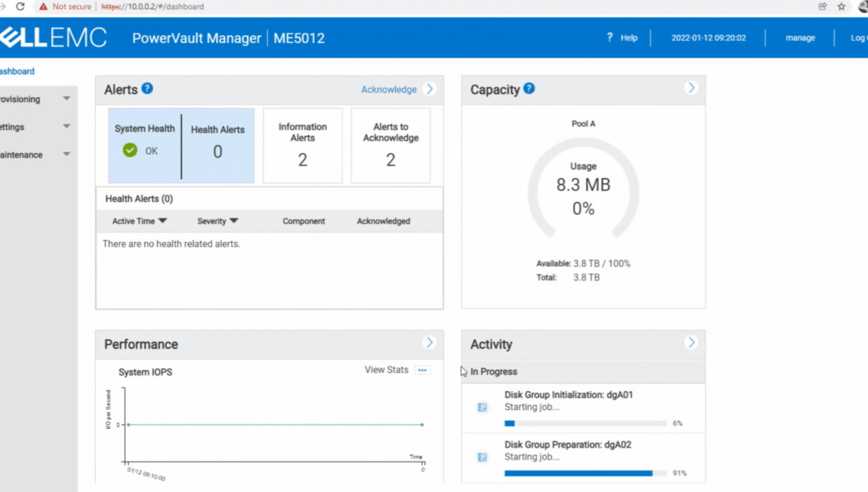Click dgA02 preparation progress bar
This screenshot has height=492, width=868.
[585, 473]
